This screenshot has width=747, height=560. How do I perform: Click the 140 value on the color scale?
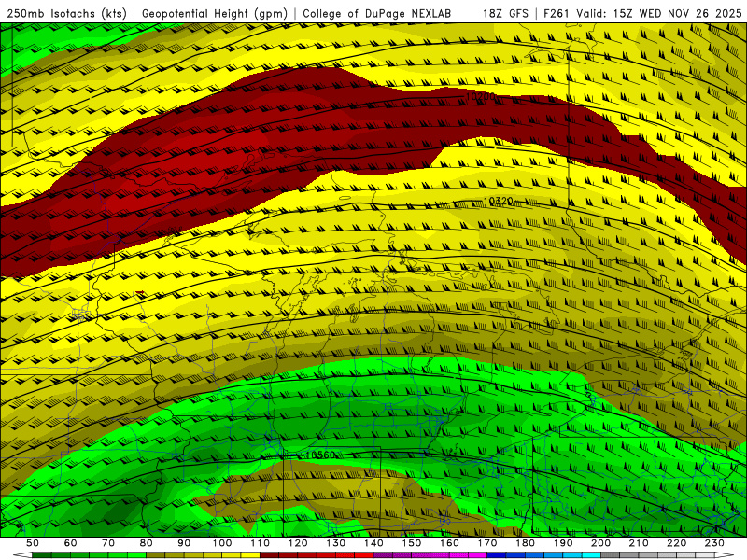click(x=374, y=543)
